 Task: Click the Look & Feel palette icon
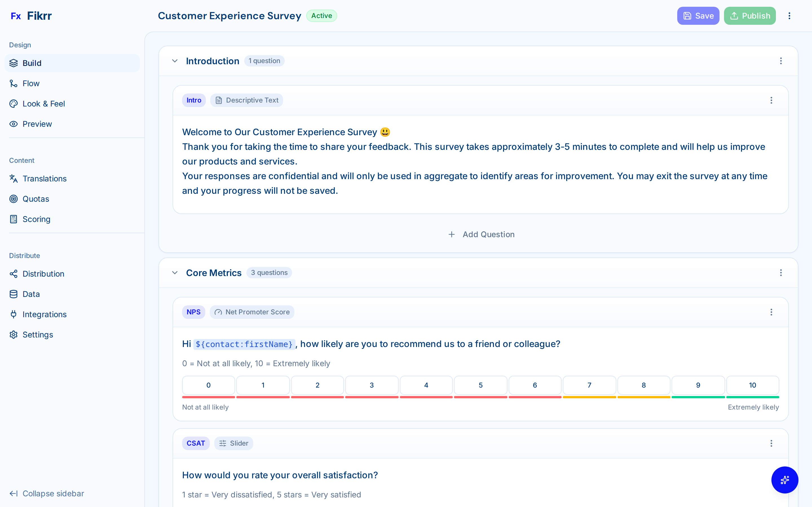pyautogui.click(x=14, y=104)
